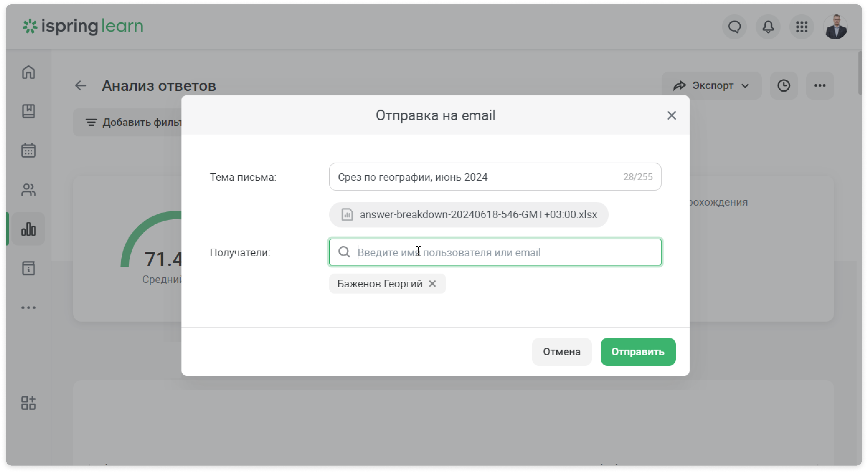Click the 28/255 character counter
868x473 pixels.
[x=638, y=177]
